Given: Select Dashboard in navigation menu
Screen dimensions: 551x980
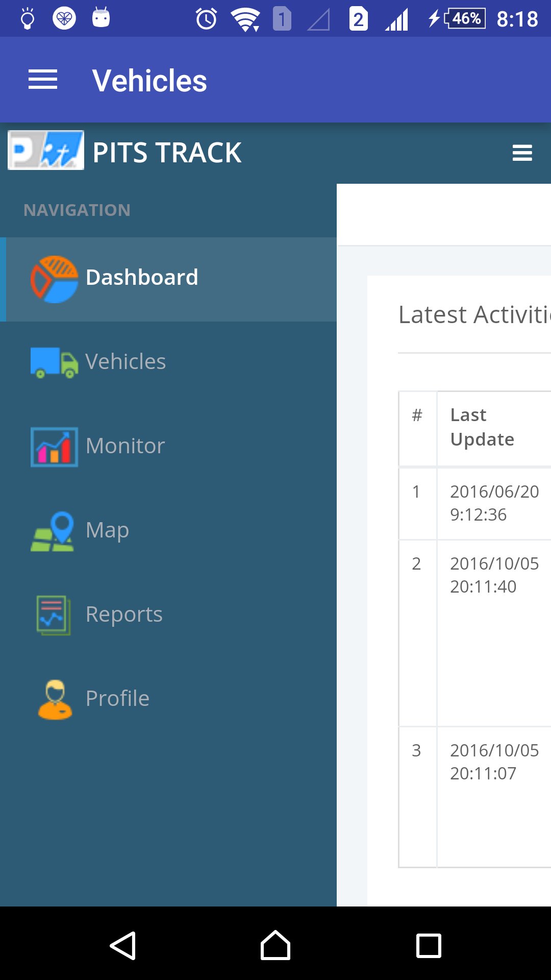Looking at the screenshot, I should point(142,278).
